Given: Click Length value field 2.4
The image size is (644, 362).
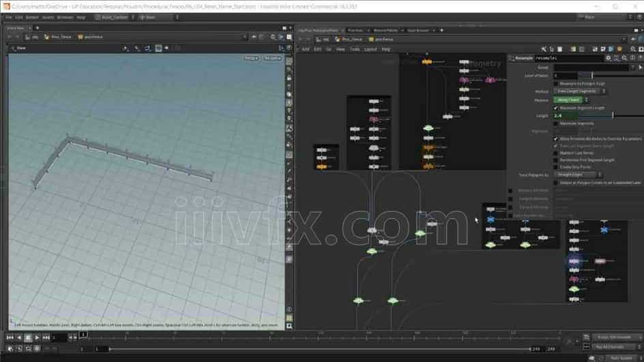Looking at the screenshot, I should pyautogui.click(x=565, y=116).
